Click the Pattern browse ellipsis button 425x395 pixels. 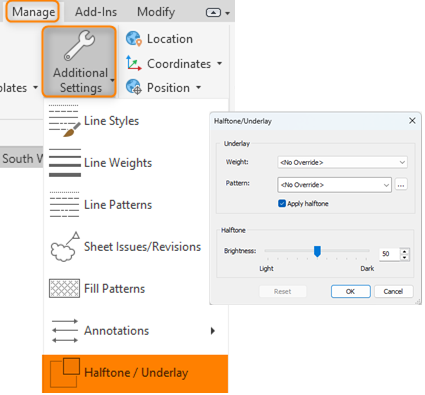[x=401, y=185]
